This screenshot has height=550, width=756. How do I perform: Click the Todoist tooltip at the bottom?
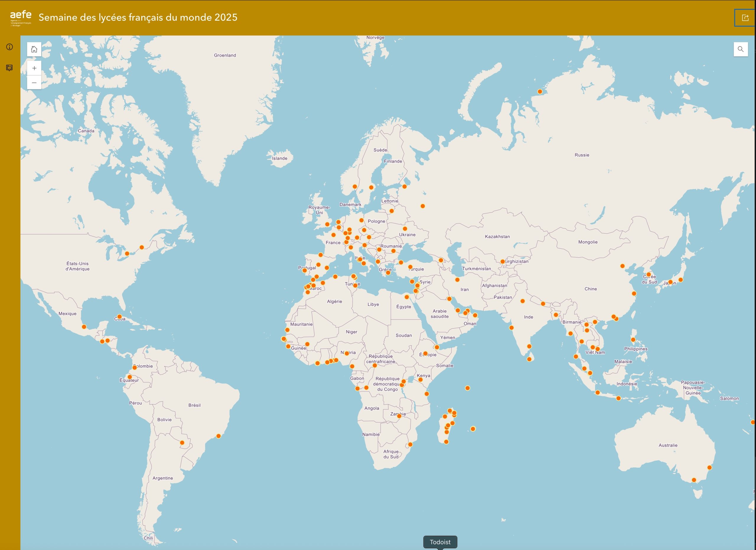(440, 542)
